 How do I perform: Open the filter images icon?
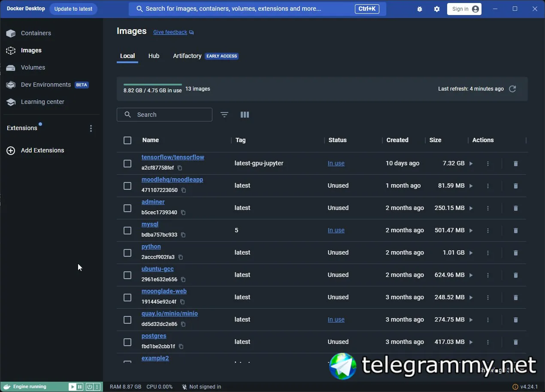click(224, 115)
